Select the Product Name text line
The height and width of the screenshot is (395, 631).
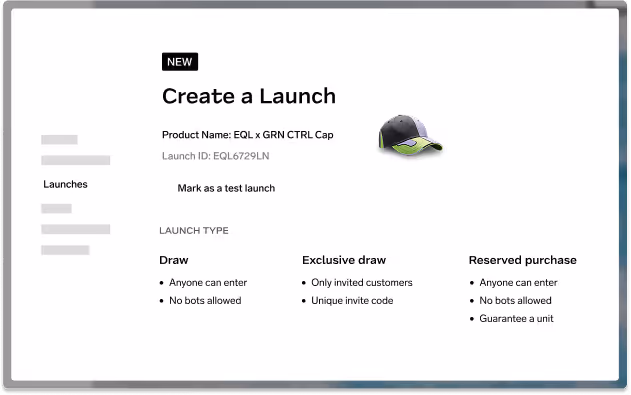(247, 135)
